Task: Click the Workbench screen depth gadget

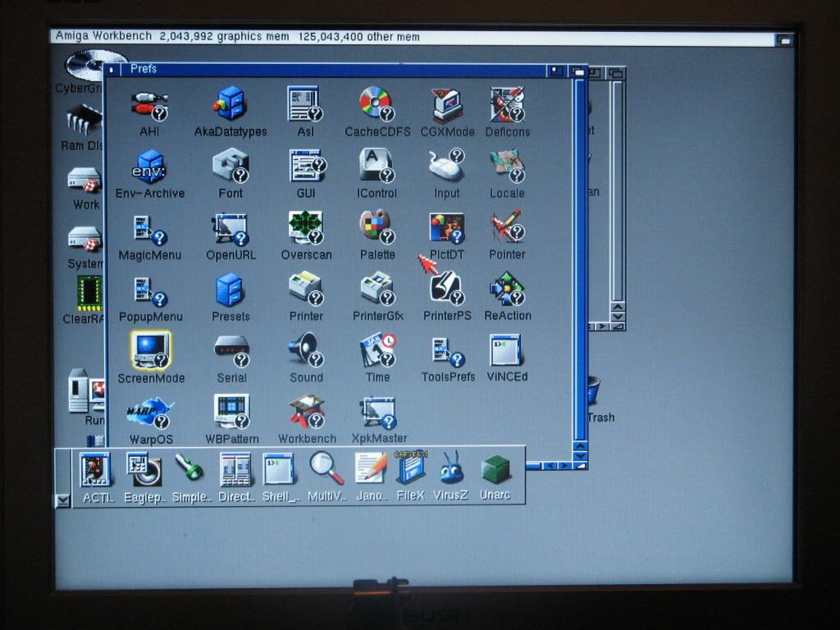Action: [x=784, y=39]
